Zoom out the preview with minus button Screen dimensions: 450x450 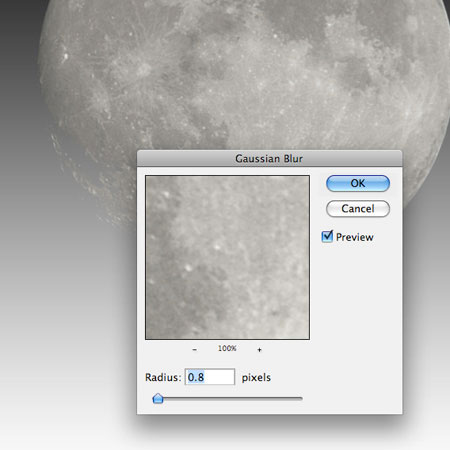click(x=195, y=349)
